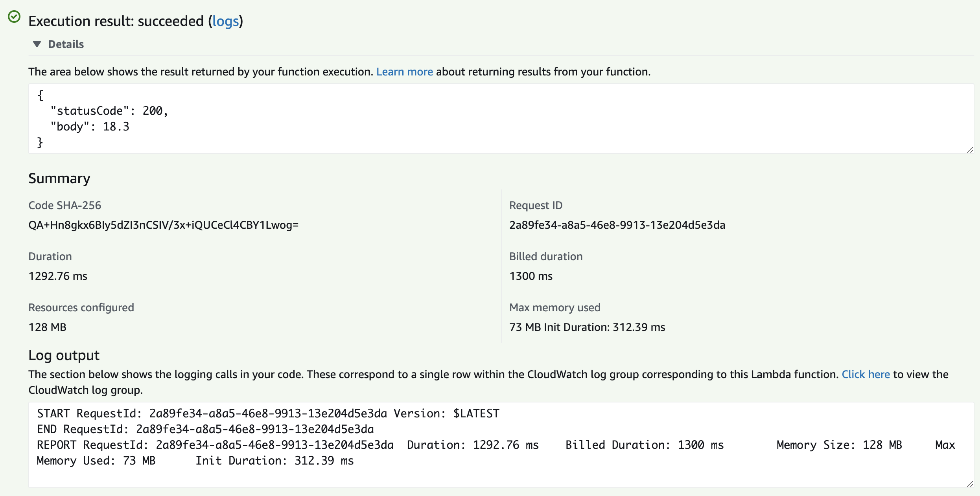Follow the Learn more link
The height and width of the screenshot is (496, 980).
coord(404,72)
